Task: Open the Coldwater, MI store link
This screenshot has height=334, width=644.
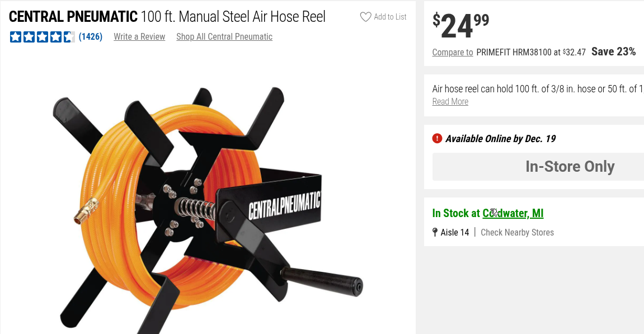Action: [513, 213]
